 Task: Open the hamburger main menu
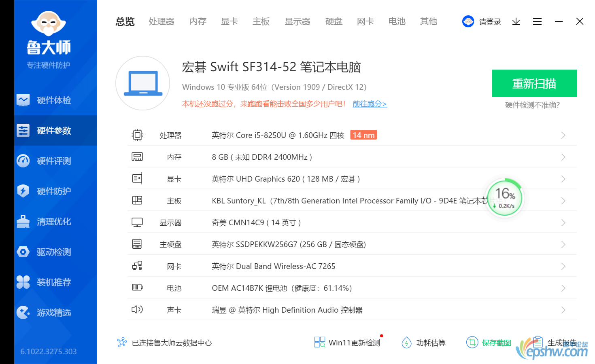(537, 21)
